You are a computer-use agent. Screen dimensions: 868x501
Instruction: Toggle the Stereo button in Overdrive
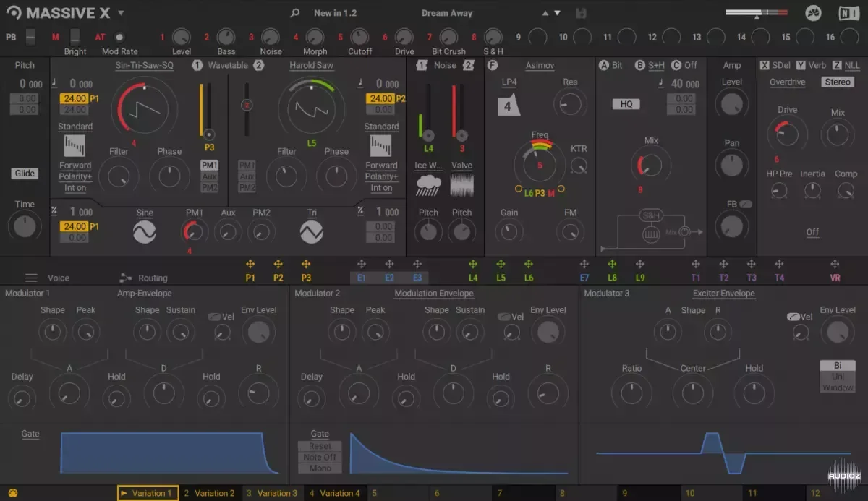838,82
